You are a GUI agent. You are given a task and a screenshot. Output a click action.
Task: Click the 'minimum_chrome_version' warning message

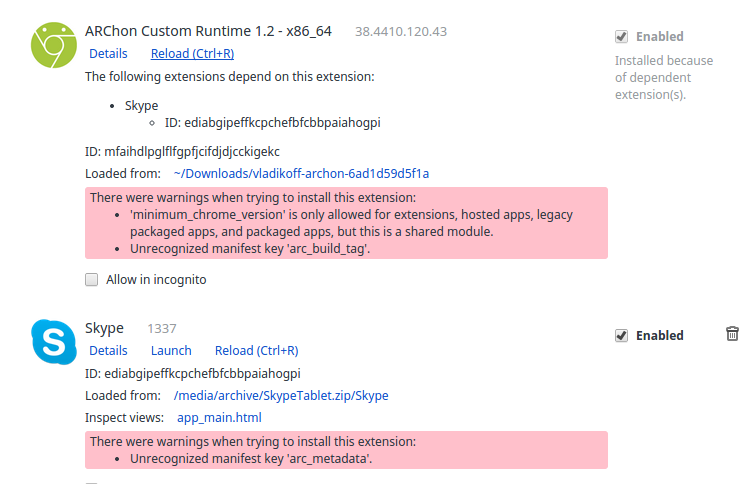pos(351,223)
